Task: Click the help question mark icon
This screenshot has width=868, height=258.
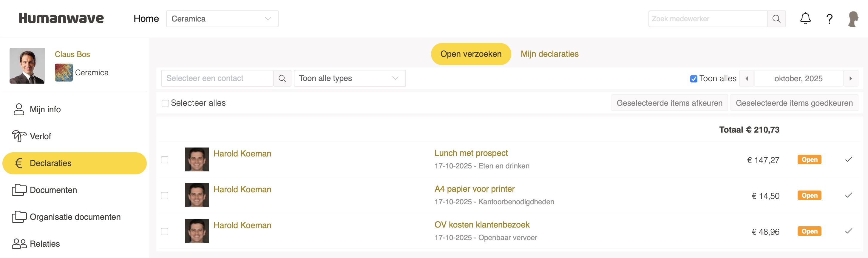Action: pos(829,19)
